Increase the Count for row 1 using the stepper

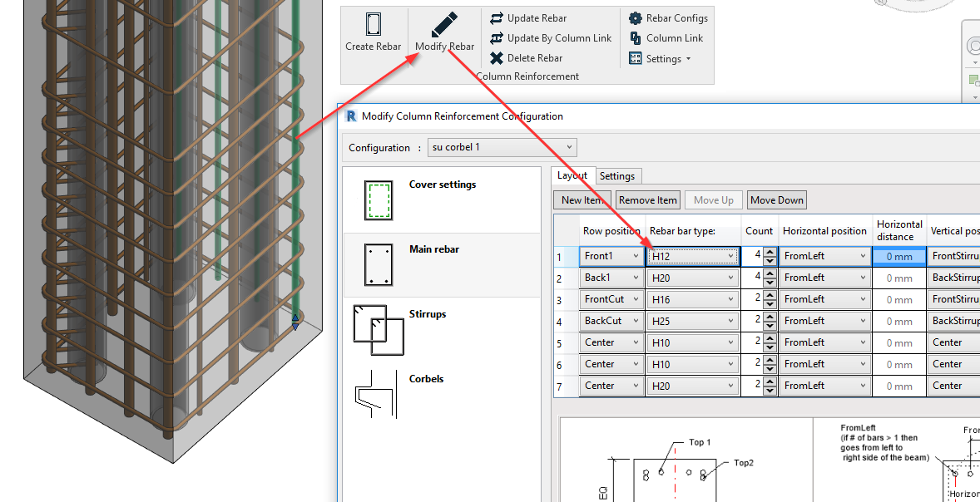(x=770, y=252)
